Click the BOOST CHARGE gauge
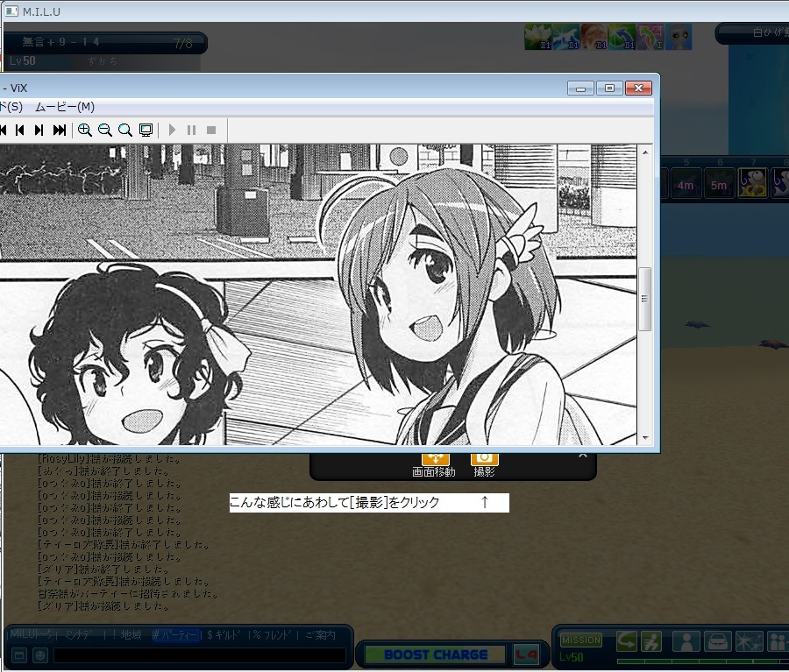 (435, 654)
